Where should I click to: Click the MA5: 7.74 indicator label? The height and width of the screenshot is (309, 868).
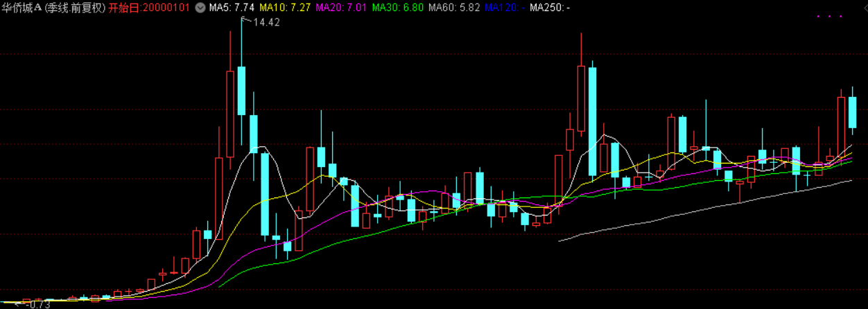coord(232,8)
